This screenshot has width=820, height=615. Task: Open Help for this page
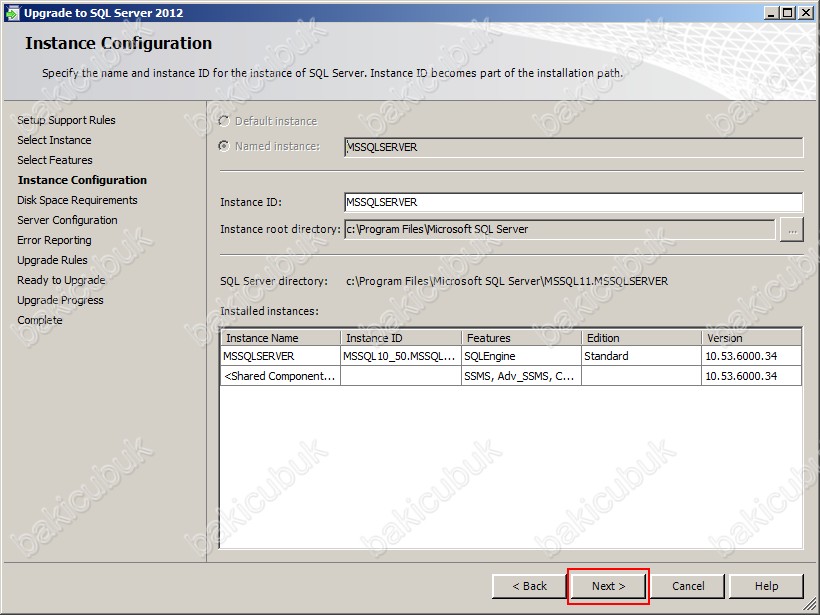(766, 586)
